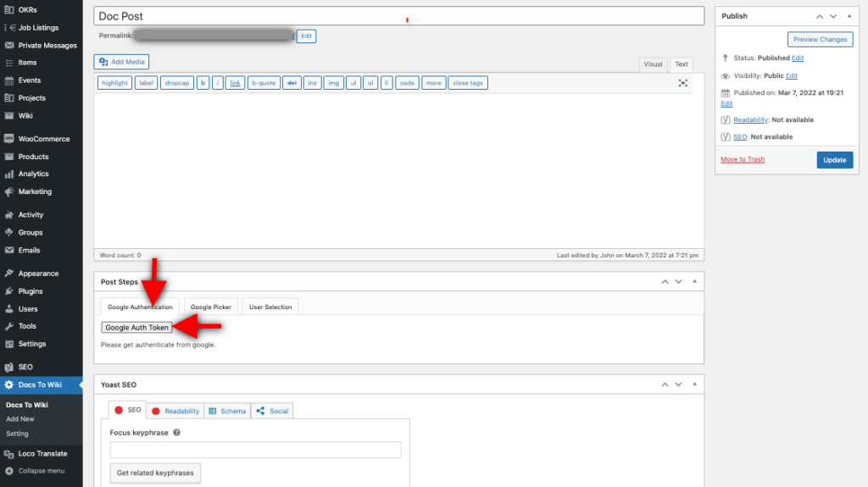Click the Focus keyphrase input field
This screenshot has width=868, height=487.
255,450
